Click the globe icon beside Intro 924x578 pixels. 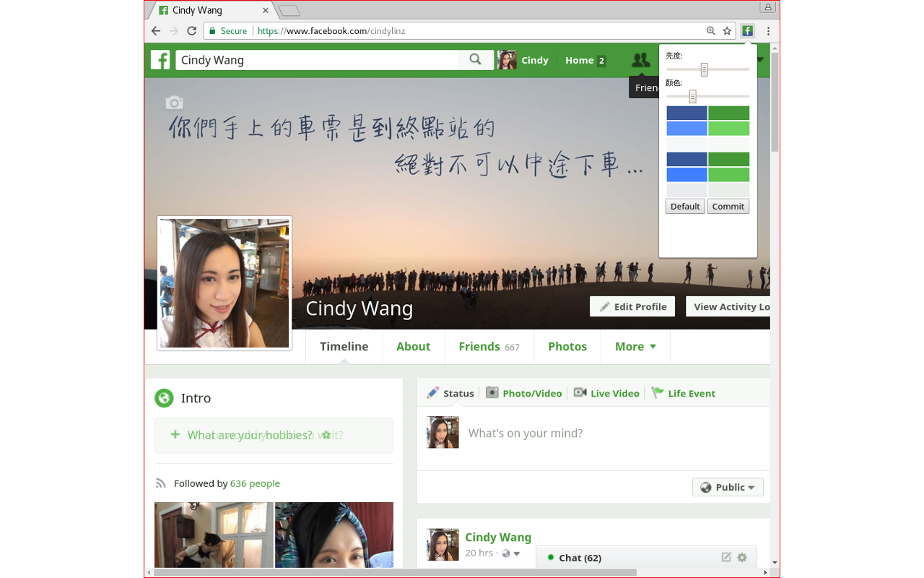point(164,398)
